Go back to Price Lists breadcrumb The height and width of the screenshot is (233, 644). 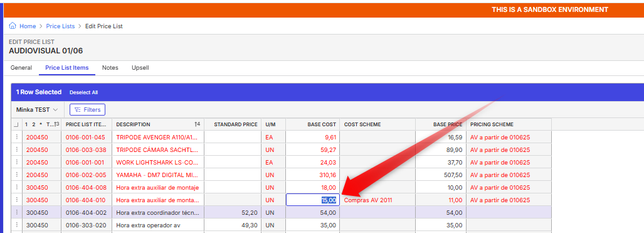tap(60, 26)
